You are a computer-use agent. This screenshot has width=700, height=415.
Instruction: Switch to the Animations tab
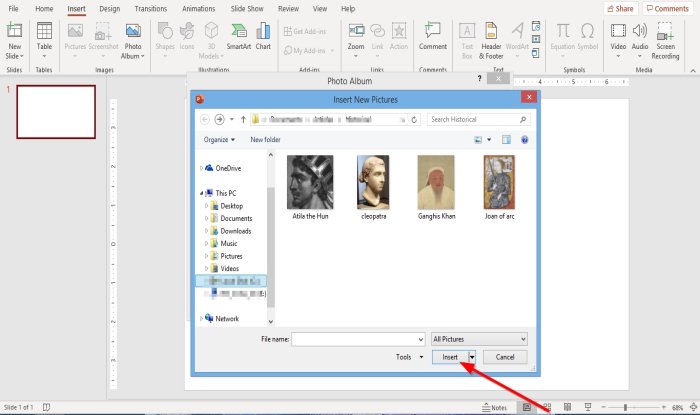(199, 8)
